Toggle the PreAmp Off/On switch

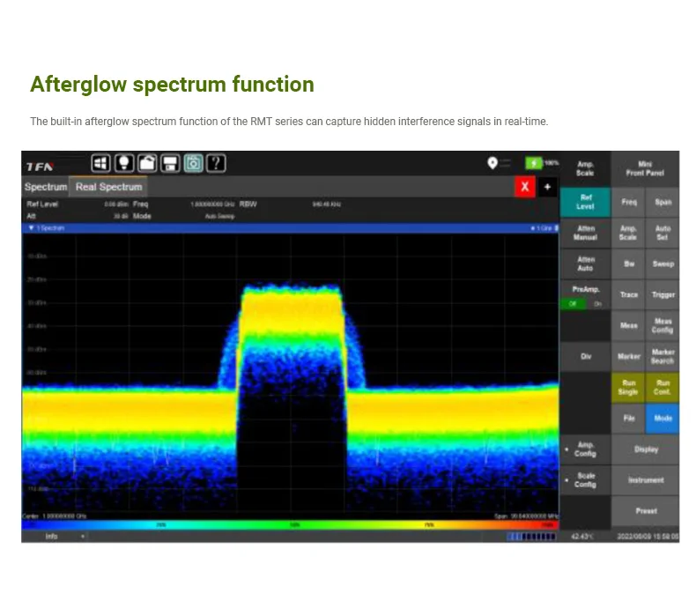(x=585, y=304)
